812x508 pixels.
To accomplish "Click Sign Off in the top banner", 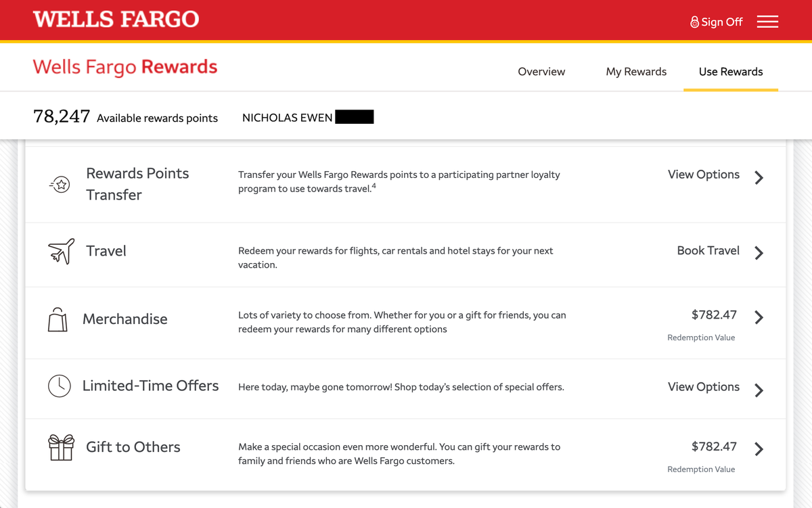I will [x=723, y=21].
